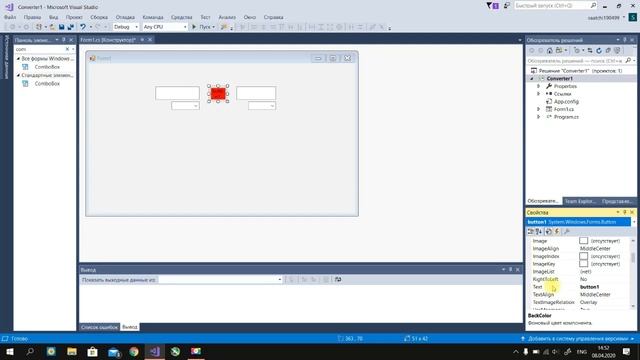Select ComboBox under Все формы Windows

click(x=47, y=67)
